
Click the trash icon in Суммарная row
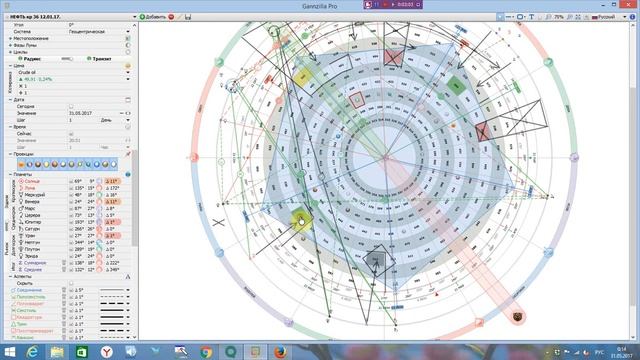(x=64, y=263)
